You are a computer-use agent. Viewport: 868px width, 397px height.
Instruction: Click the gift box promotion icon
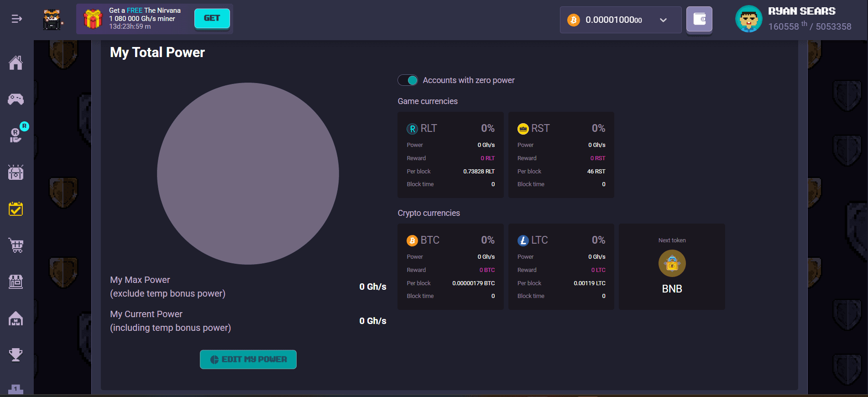tap(93, 19)
